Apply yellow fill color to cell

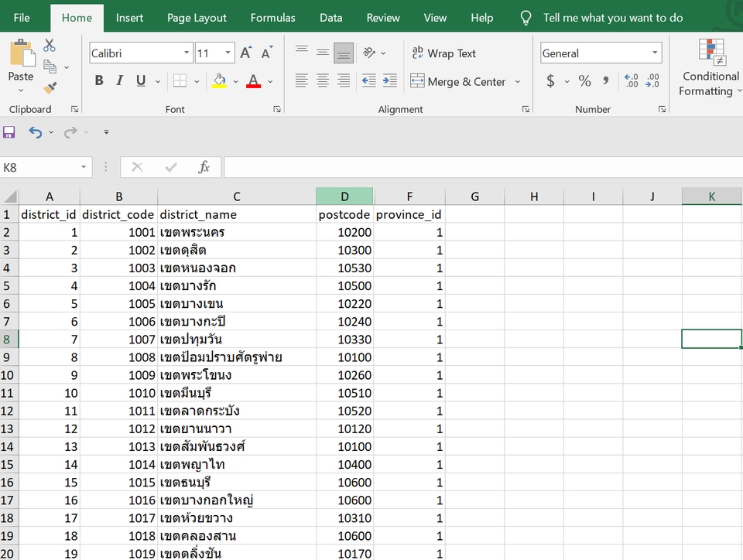(219, 80)
